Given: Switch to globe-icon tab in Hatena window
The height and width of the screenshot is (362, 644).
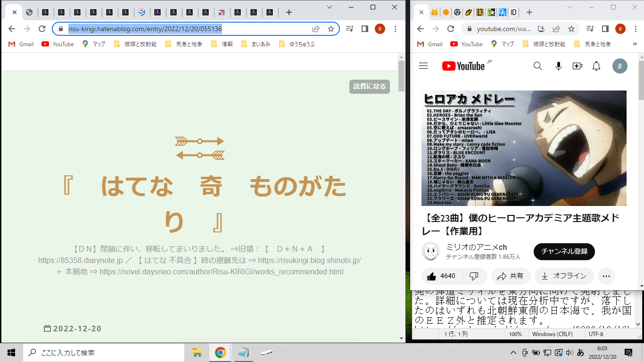Looking at the screenshot, I should tap(29, 12).
